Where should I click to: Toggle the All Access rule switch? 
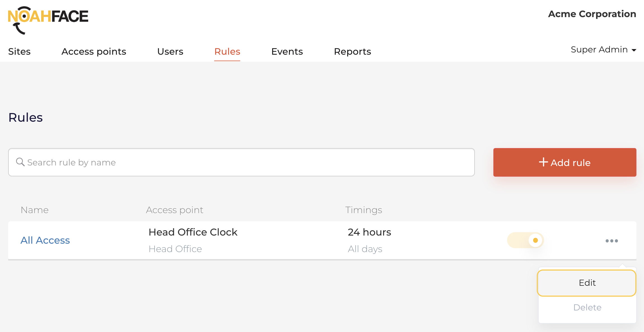525,240
